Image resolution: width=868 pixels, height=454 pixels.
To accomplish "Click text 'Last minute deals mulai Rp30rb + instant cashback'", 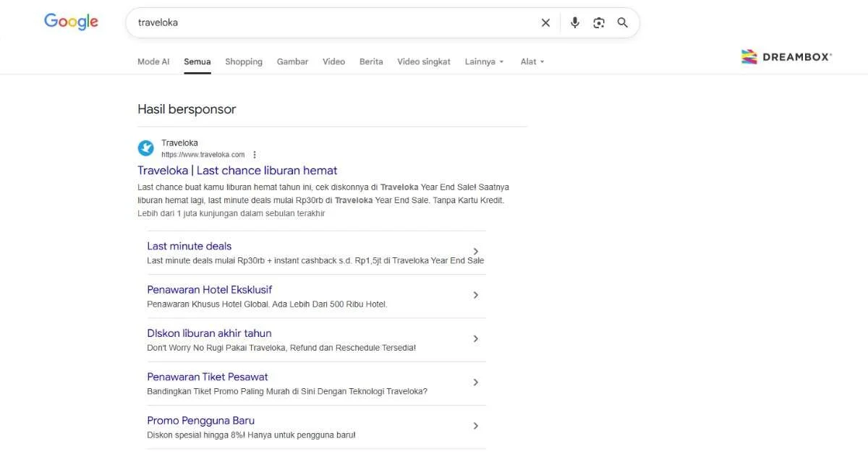I will pos(242,260).
